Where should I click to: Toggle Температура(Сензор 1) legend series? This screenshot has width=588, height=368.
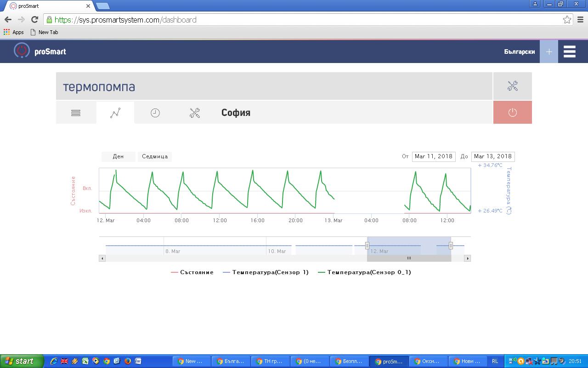(266, 272)
